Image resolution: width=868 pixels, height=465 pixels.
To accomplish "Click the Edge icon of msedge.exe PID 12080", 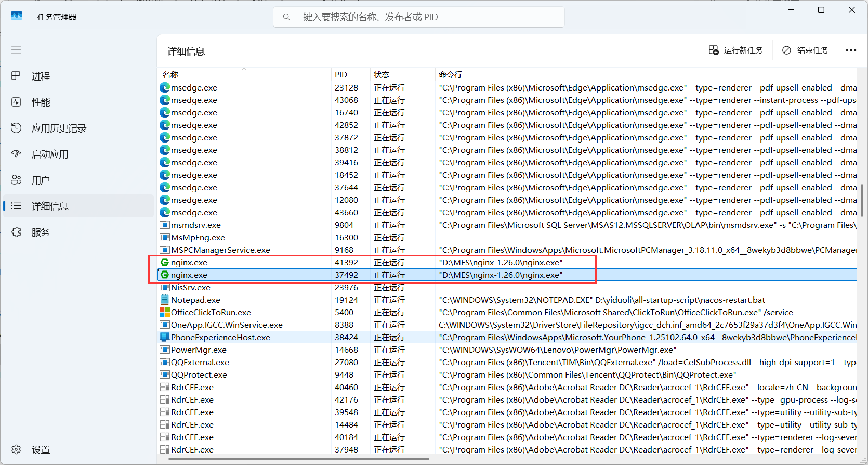I will coord(165,200).
